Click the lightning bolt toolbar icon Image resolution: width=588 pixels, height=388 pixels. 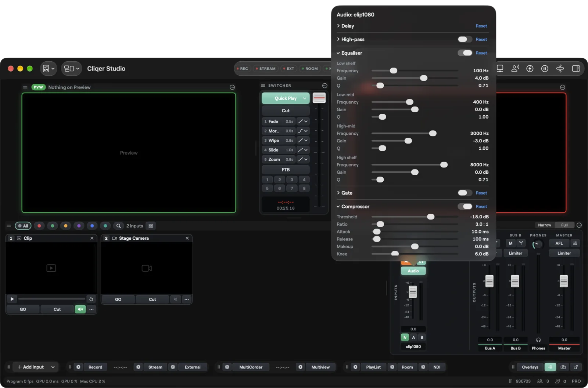tap(530, 69)
